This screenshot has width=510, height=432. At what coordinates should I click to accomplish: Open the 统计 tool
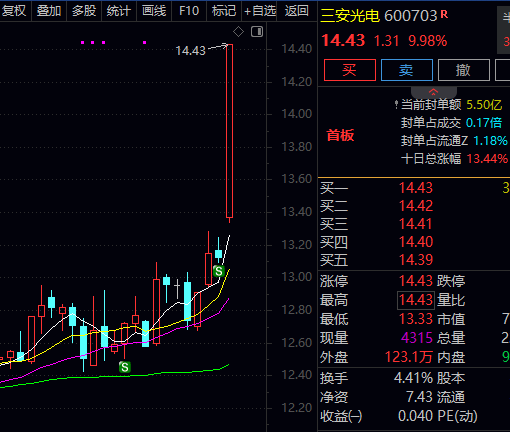tap(119, 11)
